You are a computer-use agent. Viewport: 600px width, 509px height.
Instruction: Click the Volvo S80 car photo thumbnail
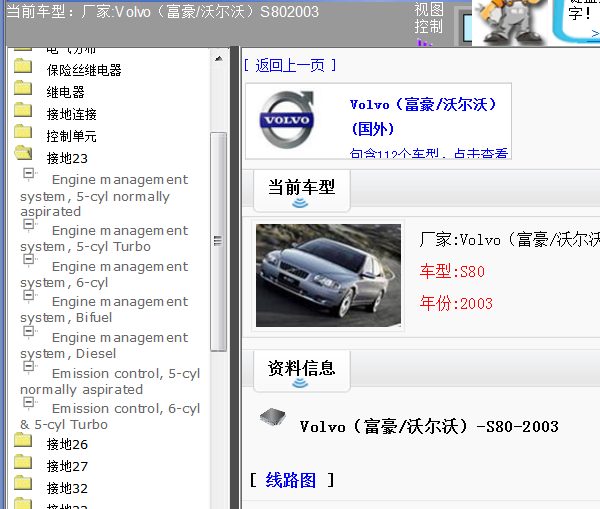pyautogui.click(x=328, y=276)
